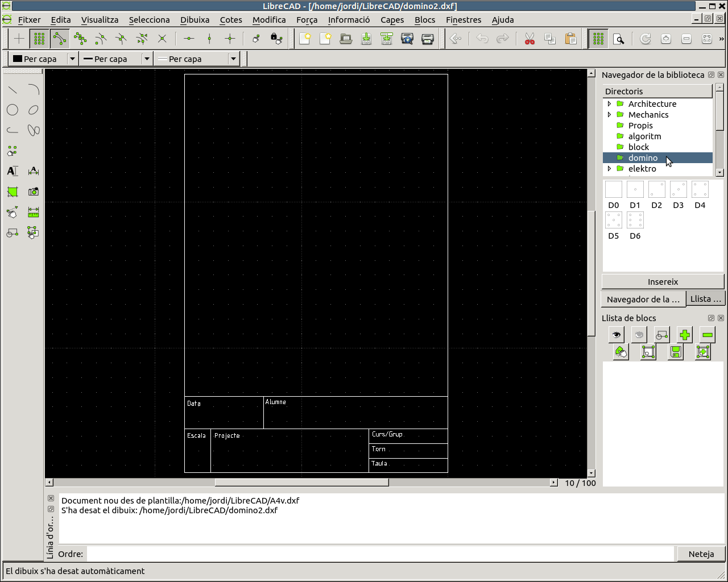Select the Line drawing tool
Screen dimensions: 728x582
[x=13, y=90]
